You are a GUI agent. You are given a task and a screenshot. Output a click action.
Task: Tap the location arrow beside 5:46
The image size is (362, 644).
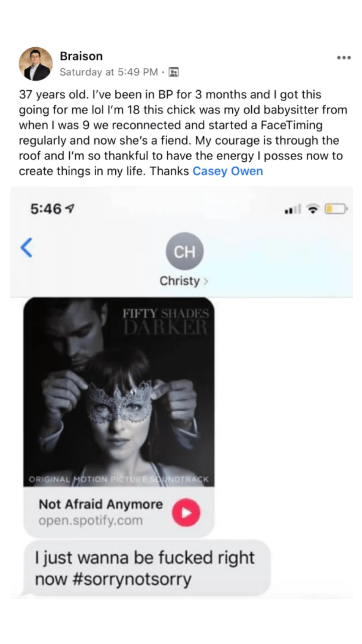pos(70,209)
